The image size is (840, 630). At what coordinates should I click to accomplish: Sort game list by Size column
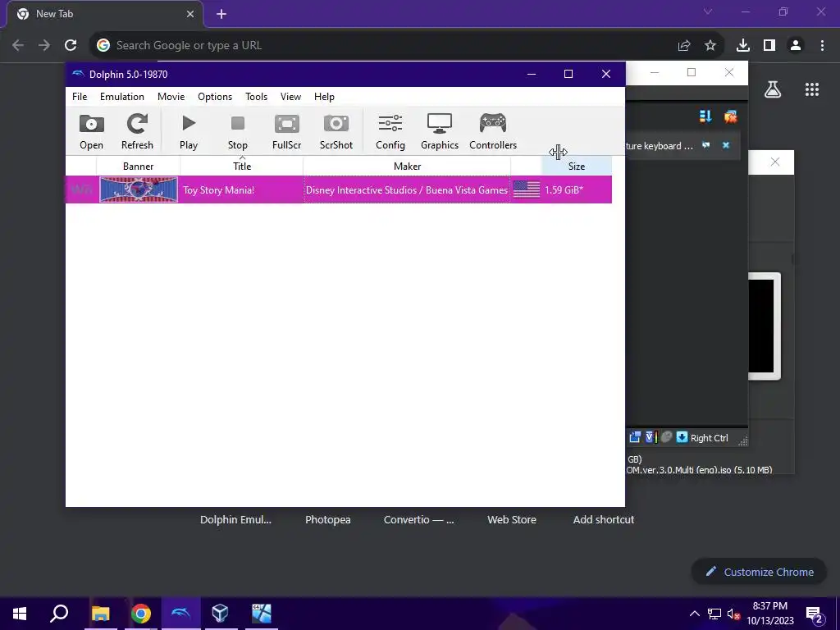click(577, 166)
